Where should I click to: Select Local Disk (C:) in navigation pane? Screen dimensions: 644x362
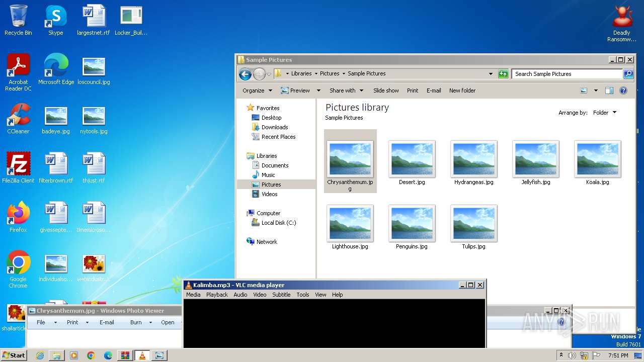click(279, 223)
